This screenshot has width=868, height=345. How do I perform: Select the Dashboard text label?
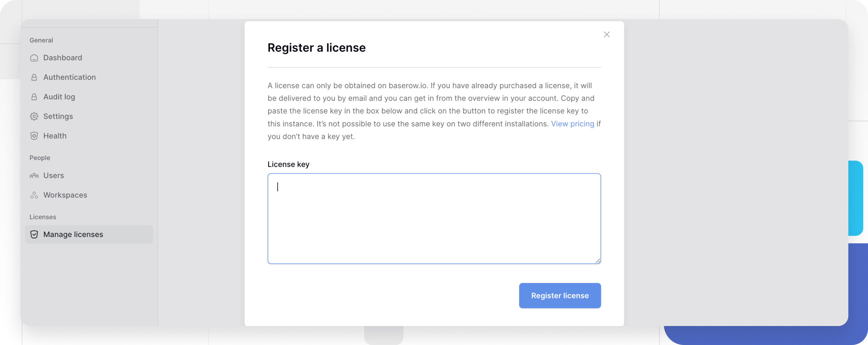click(x=63, y=58)
